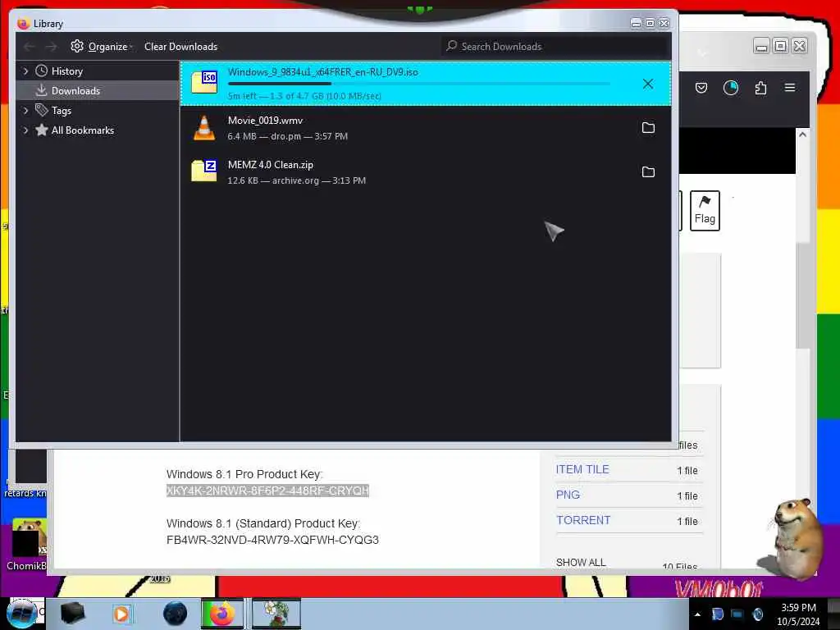
Task: Expand the Tags tree node
Action: tap(25, 111)
